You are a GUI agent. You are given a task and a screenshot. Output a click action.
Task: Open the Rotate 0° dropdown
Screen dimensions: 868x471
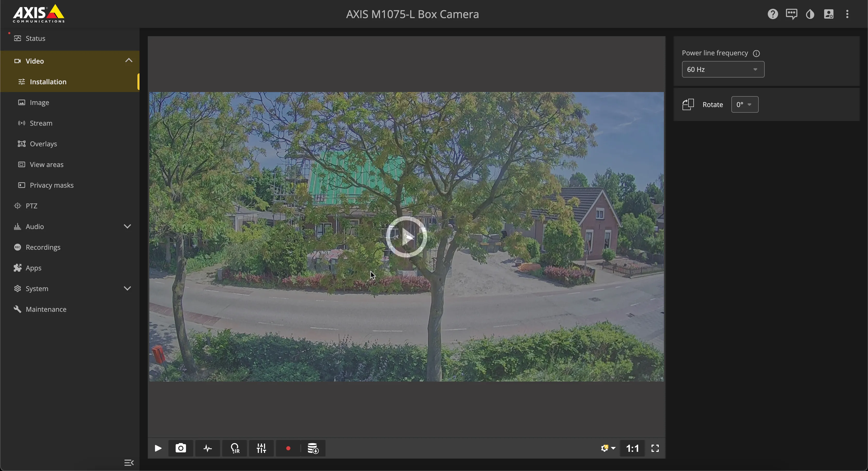(745, 104)
